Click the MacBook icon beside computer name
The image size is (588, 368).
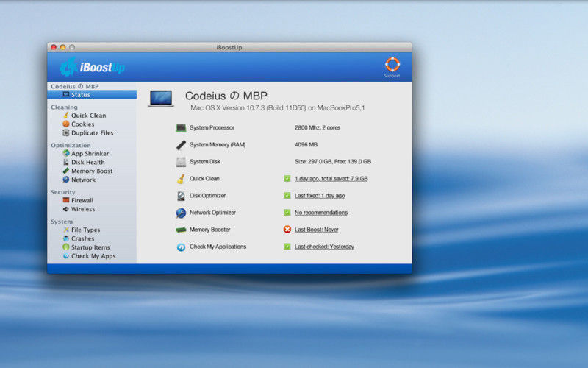tap(161, 99)
